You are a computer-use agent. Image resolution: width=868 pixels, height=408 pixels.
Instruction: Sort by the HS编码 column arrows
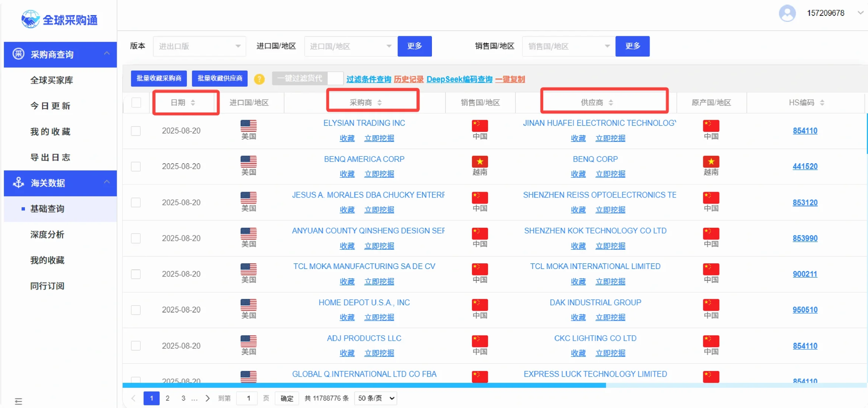[822, 103]
